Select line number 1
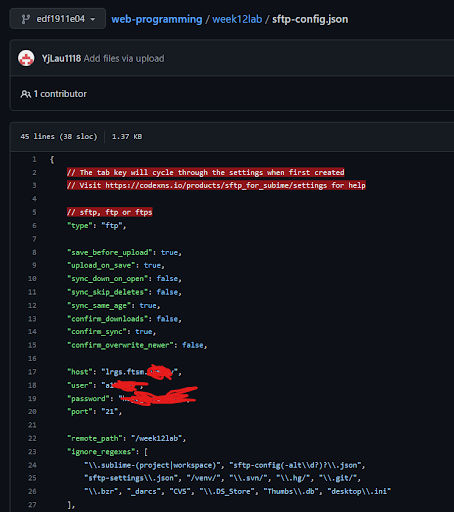 coord(34,159)
